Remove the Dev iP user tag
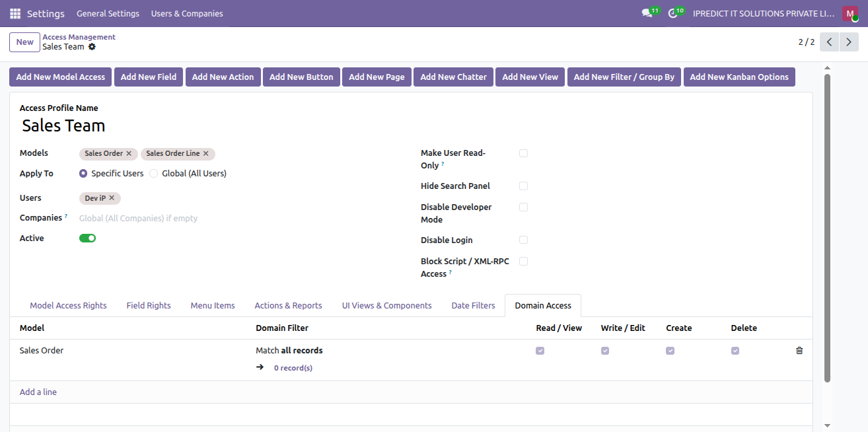Image resolution: width=868 pixels, height=432 pixels. click(112, 198)
